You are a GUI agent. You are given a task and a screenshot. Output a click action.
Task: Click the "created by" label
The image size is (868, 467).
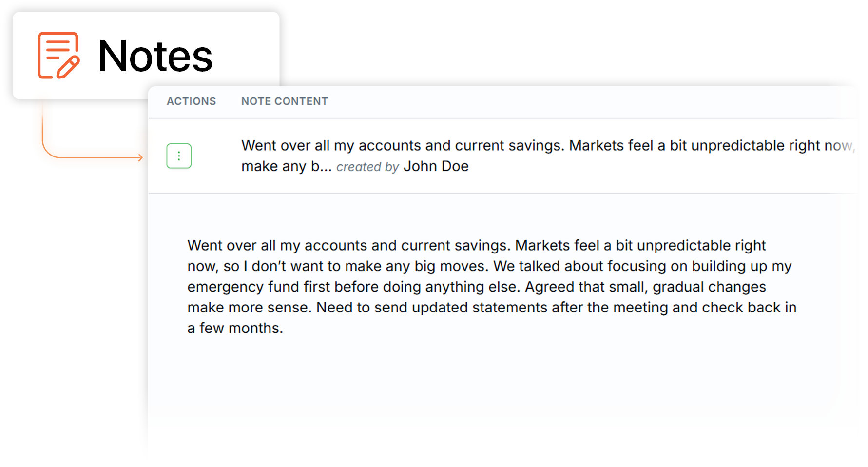(x=367, y=167)
